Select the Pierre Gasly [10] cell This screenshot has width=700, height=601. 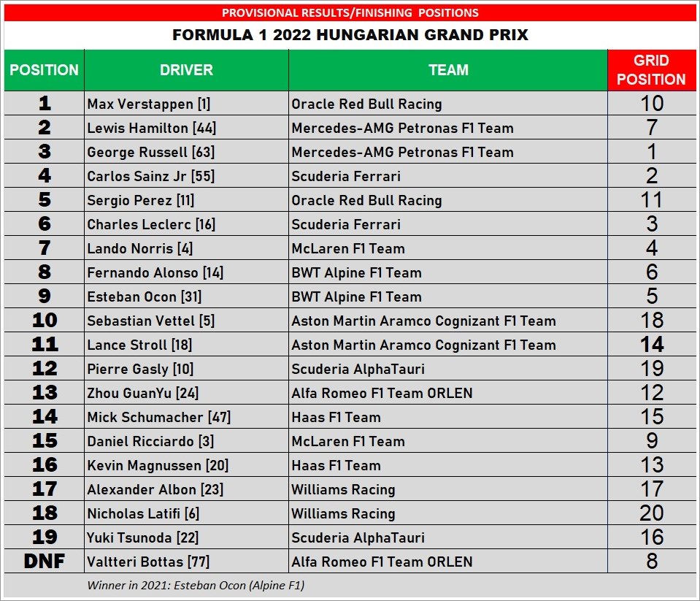186,369
